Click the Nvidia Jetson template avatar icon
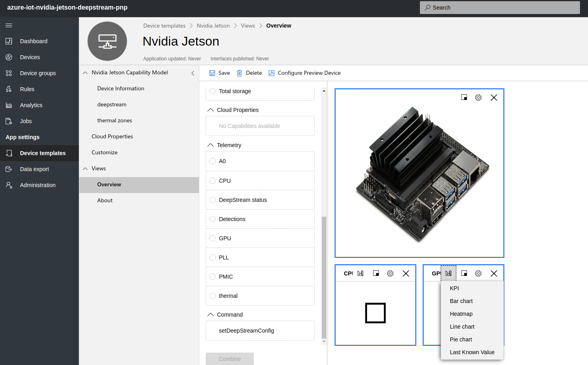 coord(107,41)
